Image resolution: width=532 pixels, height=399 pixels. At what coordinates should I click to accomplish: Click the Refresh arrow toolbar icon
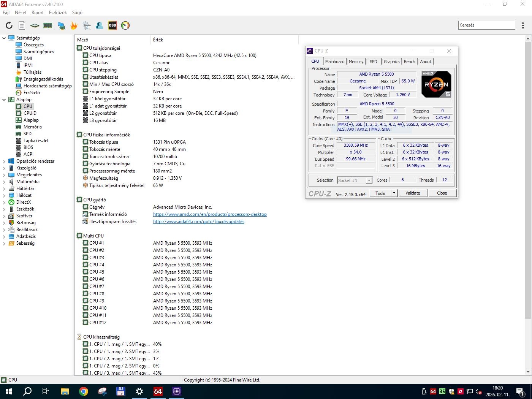pos(9,25)
